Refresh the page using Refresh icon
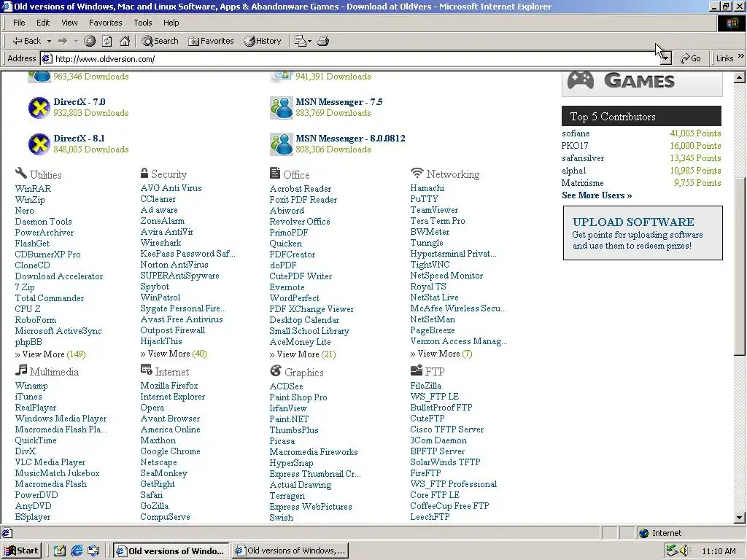The image size is (747, 560). coord(107,41)
